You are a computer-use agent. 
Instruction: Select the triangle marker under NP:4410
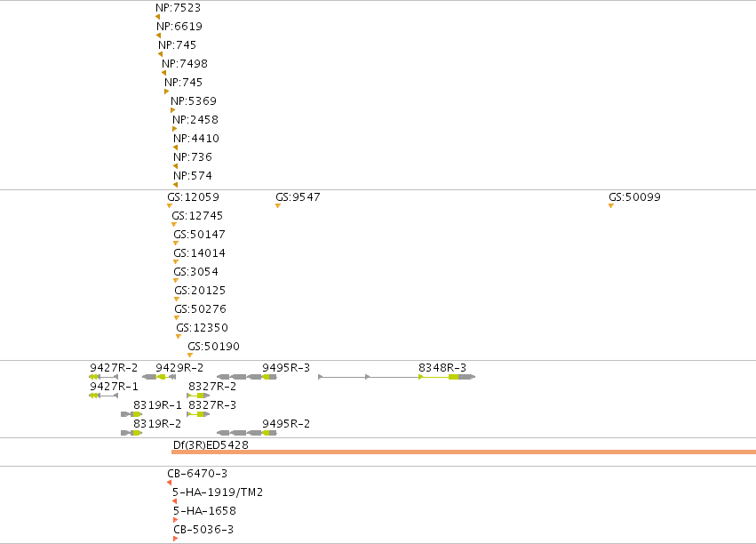pyautogui.click(x=176, y=148)
